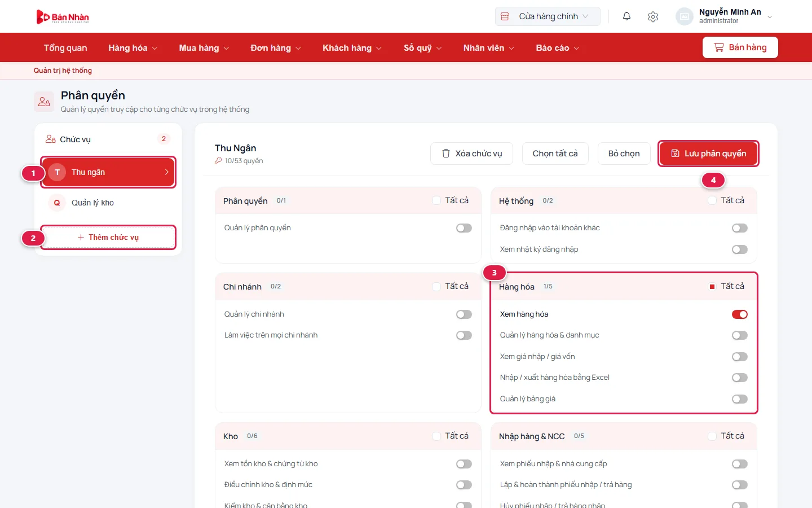Toggle Xem nhật ký đăng nhập switch
This screenshot has width=812, height=508.
[x=740, y=249]
